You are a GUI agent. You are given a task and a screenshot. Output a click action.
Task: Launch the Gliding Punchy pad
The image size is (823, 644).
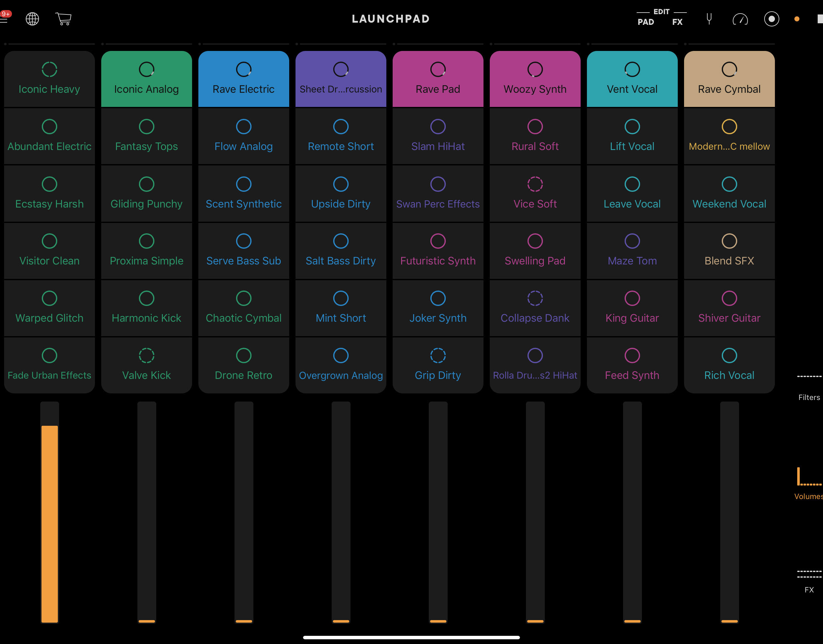[x=146, y=193]
